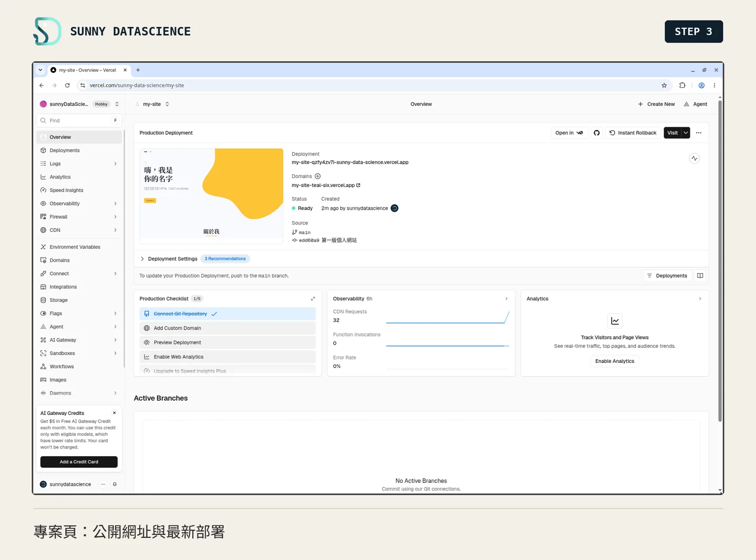Viewport: 756px width, 560px height.
Task: Open Storage section in sidebar
Action: (79, 300)
